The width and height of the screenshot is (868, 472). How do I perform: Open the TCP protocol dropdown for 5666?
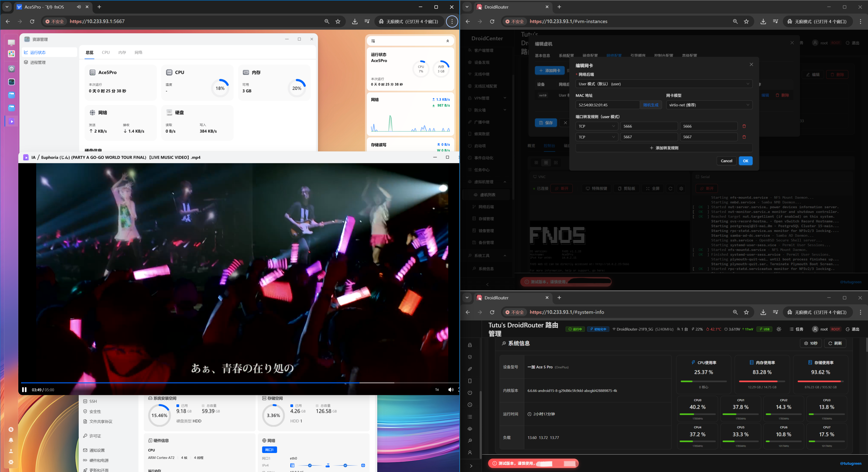(597, 126)
